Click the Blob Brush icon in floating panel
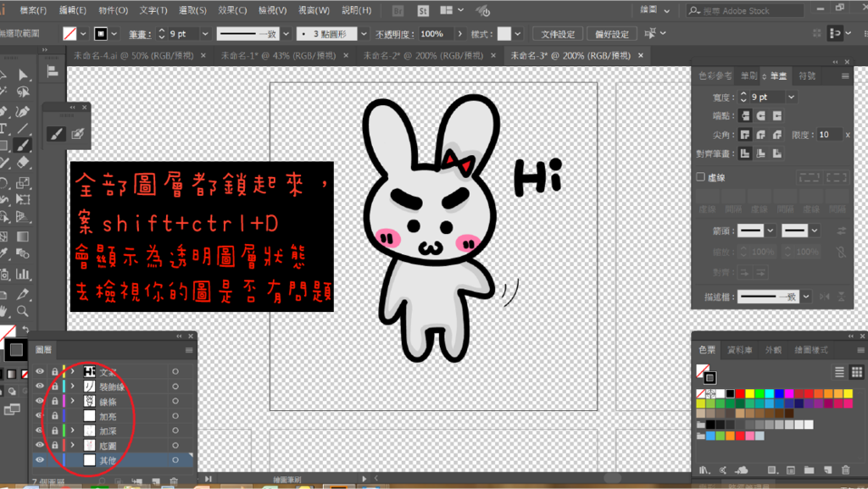Screen dimensions: 868x489 click(77, 134)
